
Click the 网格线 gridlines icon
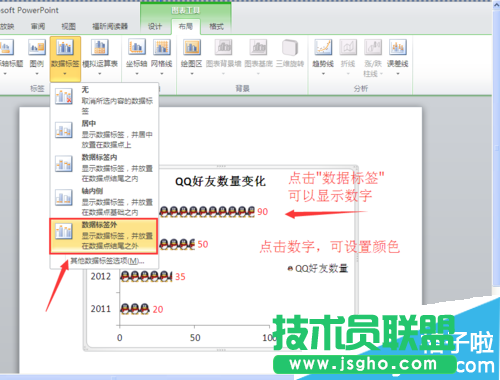coord(162,47)
